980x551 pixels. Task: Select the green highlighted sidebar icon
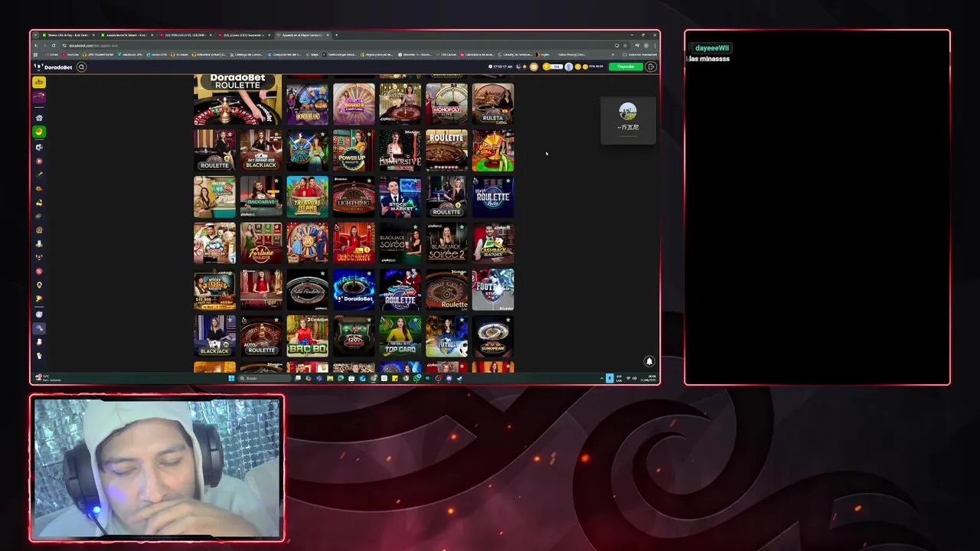tap(39, 132)
